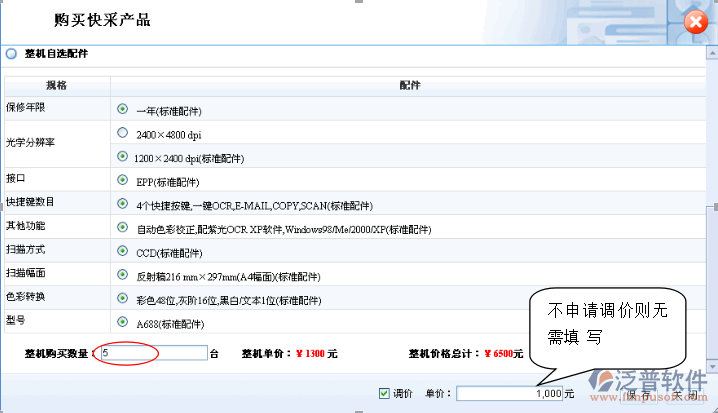The width and height of the screenshot is (718, 413).
Task: Select CCD(标准配件) scan method
Action: pos(123,251)
